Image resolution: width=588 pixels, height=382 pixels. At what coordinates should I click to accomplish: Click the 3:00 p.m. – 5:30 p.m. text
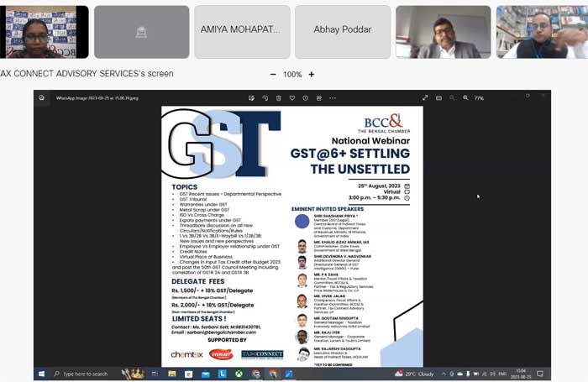point(375,197)
